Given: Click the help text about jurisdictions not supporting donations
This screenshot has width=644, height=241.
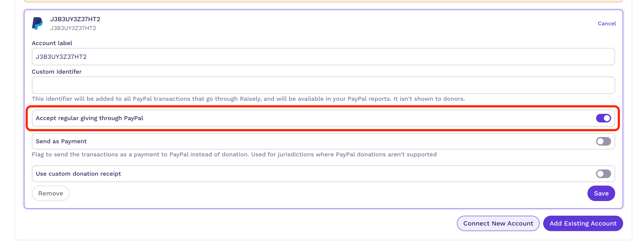Looking at the screenshot, I should pos(234,154).
